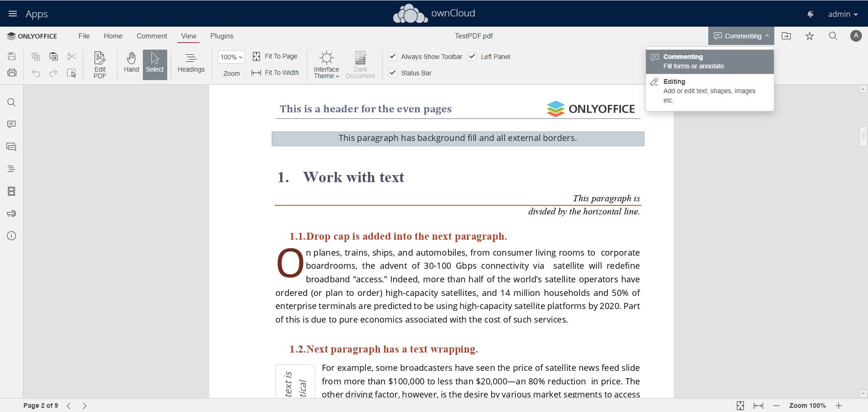Click the ONLYOFFICE logo in the editor header

32,36
